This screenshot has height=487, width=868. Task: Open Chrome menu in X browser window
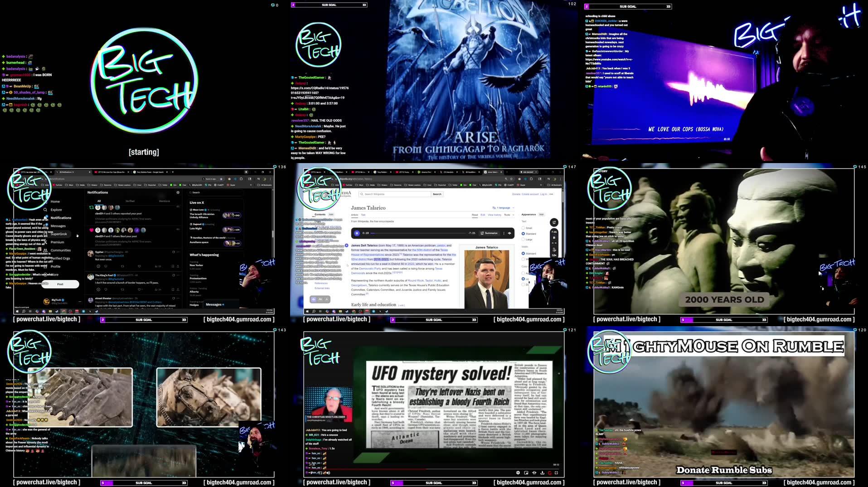[x=270, y=179]
